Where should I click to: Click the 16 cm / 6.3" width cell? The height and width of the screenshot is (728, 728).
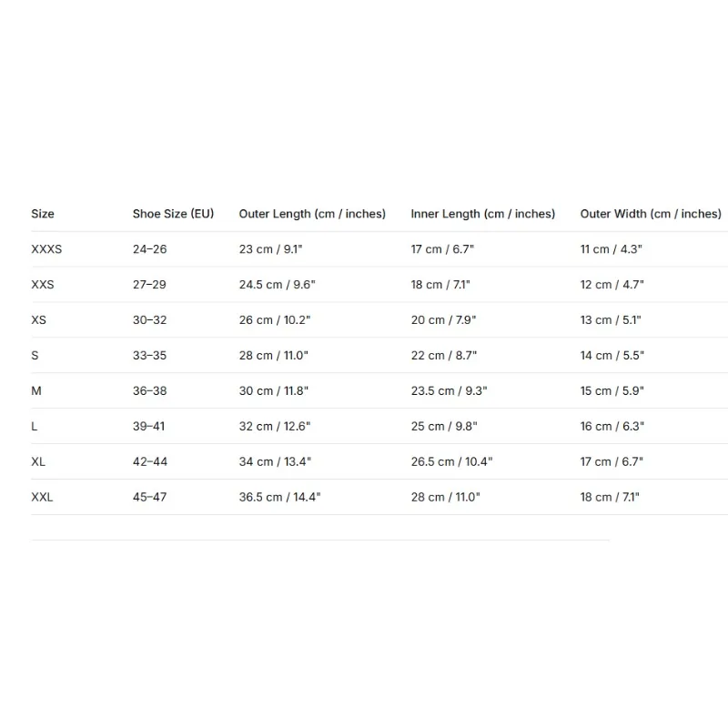click(612, 426)
